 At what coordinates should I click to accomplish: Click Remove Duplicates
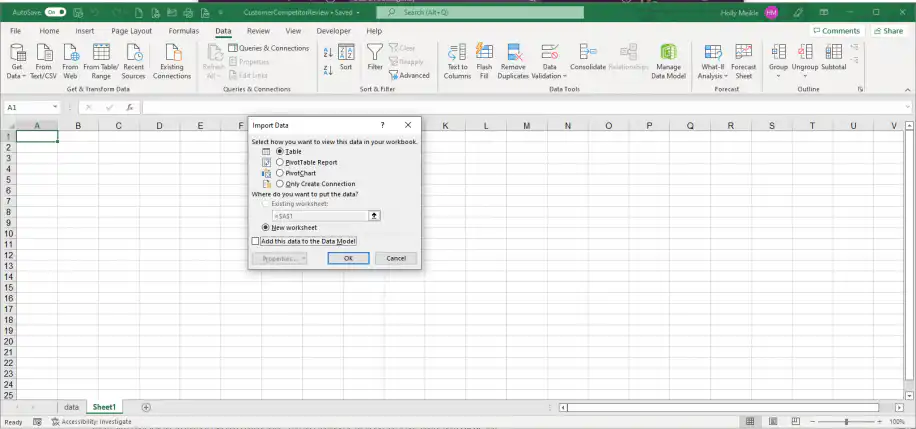click(513, 61)
